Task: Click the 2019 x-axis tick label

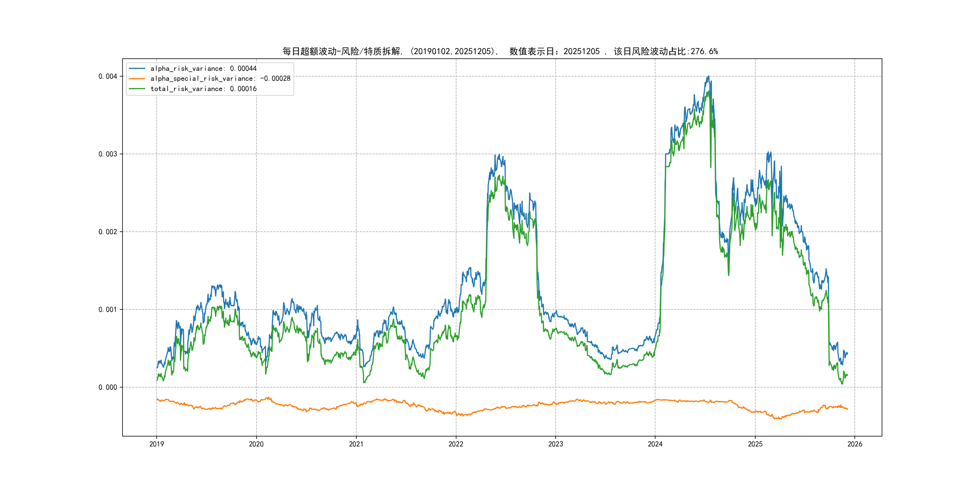Action: (x=156, y=444)
